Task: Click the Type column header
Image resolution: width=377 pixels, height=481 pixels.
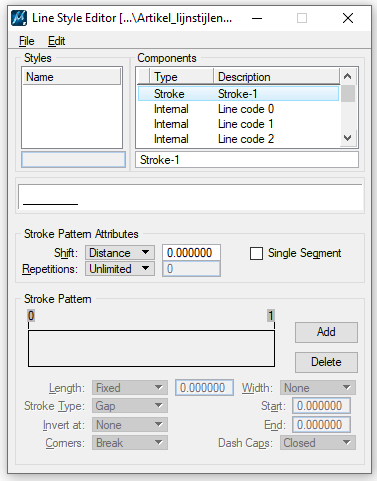Action: point(181,76)
